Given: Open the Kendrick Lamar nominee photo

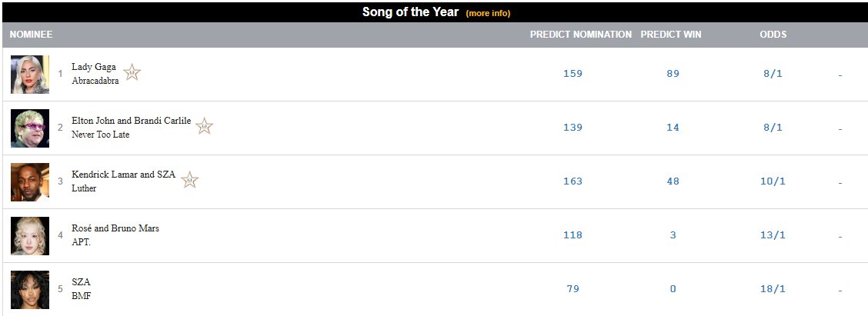Looking at the screenshot, I should [30, 181].
